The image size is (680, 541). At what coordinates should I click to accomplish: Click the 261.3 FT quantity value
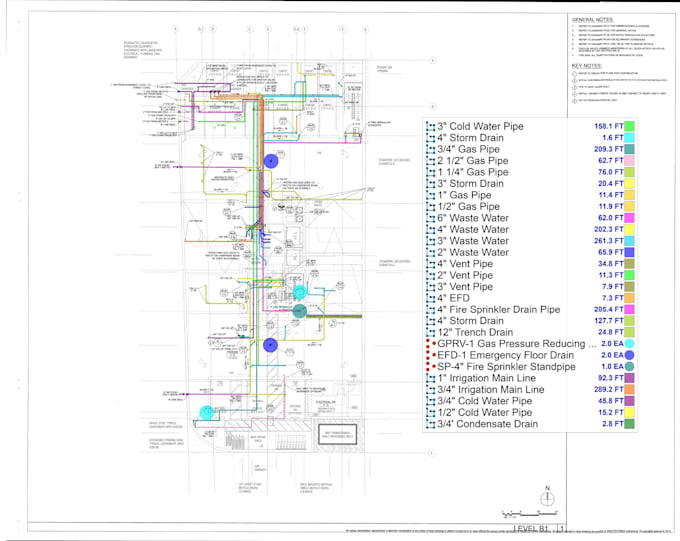pyautogui.click(x=608, y=241)
